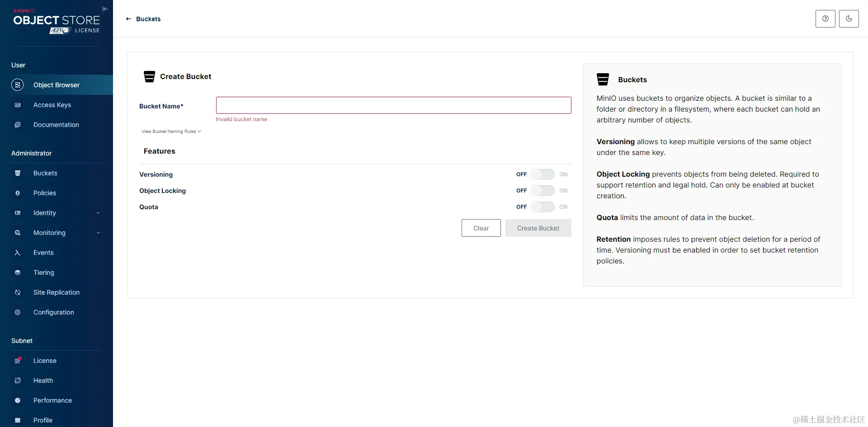Screen dimensions: 868x427
Task: Click the Buckets bucket icon in sidebar
Action: click(x=18, y=173)
